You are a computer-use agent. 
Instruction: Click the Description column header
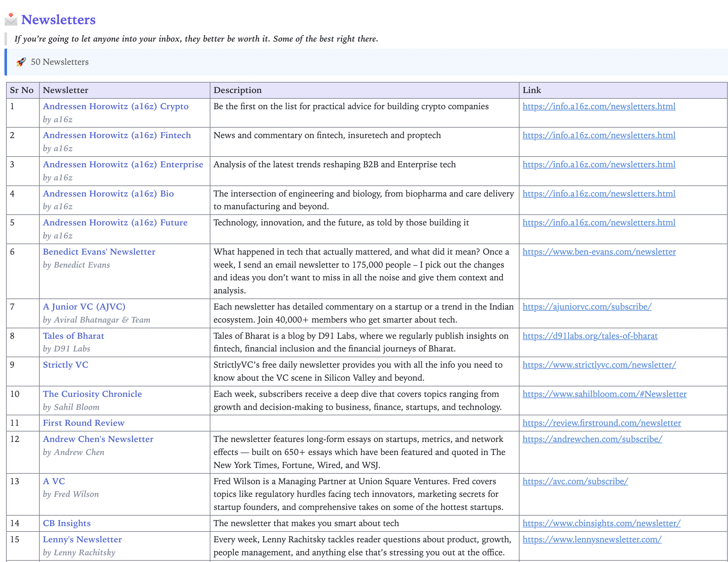pos(364,90)
